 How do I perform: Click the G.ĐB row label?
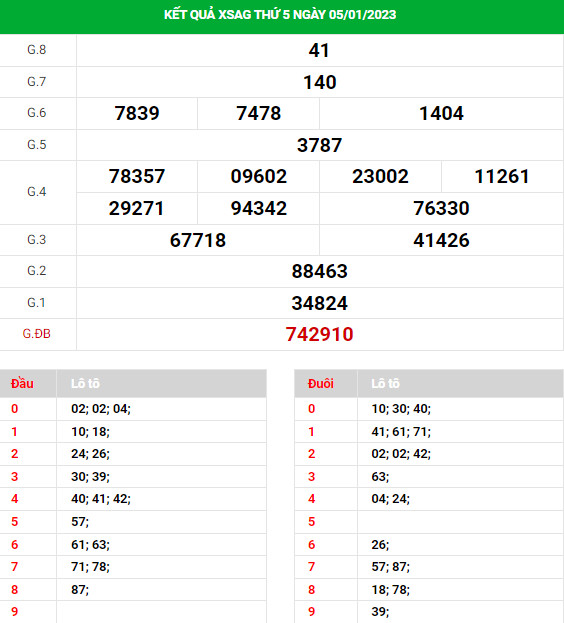coord(37,334)
